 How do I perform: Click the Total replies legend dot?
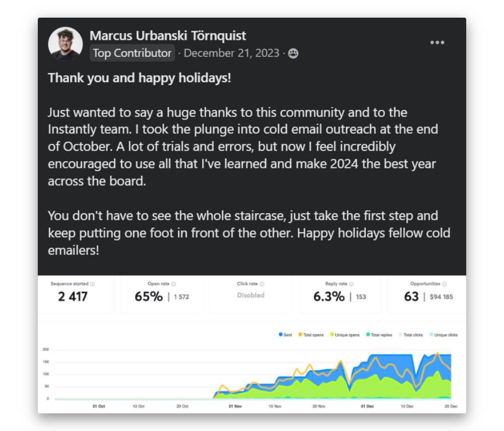pyautogui.click(x=368, y=335)
